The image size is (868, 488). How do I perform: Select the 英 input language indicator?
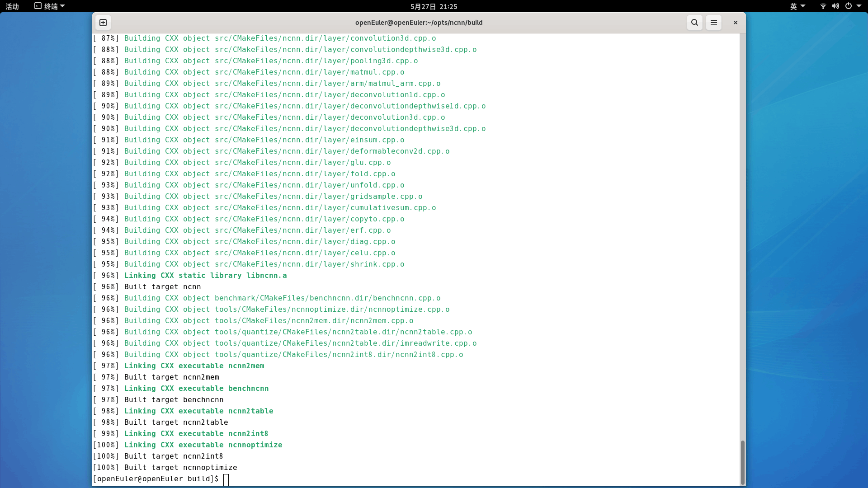pyautogui.click(x=793, y=6)
